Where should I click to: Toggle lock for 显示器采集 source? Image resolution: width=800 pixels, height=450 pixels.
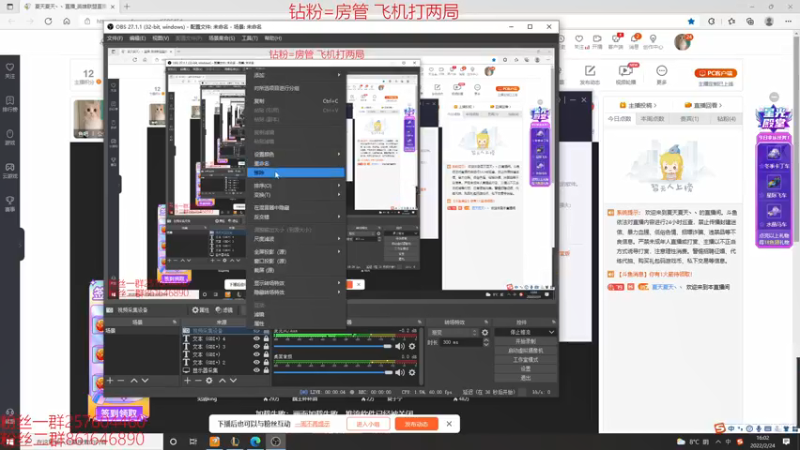266,370
